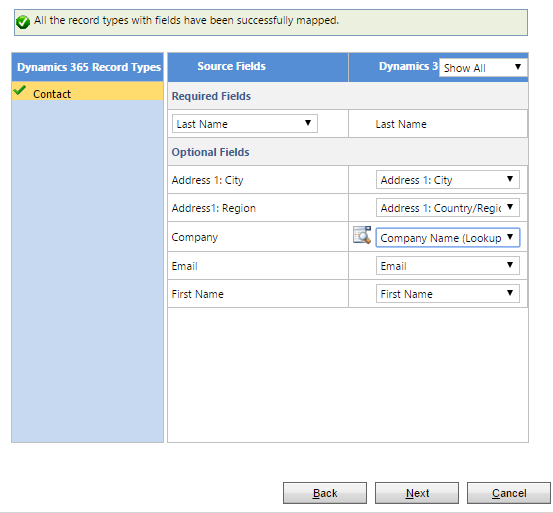Viewport: 553px width, 513px height.
Task: Open the Address 1: Country/Region mapping dropdown
Action: tap(448, 208)
